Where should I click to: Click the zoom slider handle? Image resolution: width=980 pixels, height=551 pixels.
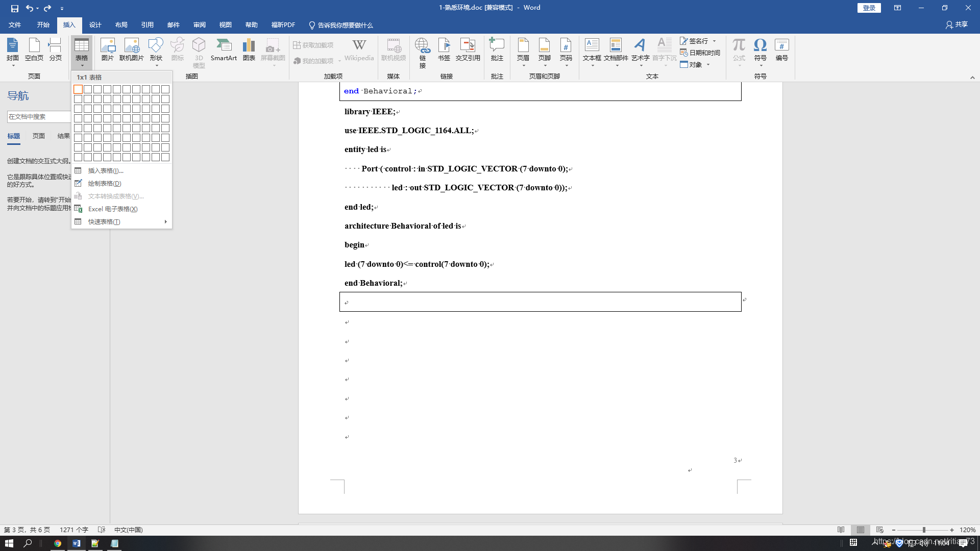pos(924,530)
